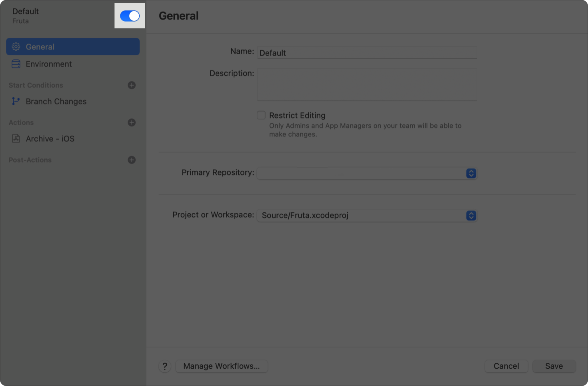
Task: Switch to the Environment section
Action: click(48, 64)
